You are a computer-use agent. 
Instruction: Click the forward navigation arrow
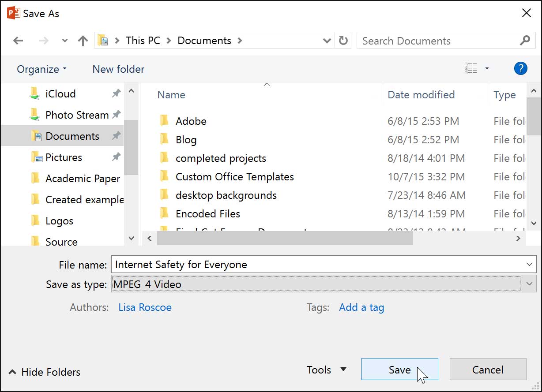pyautogui.click(x=43, y=40)
